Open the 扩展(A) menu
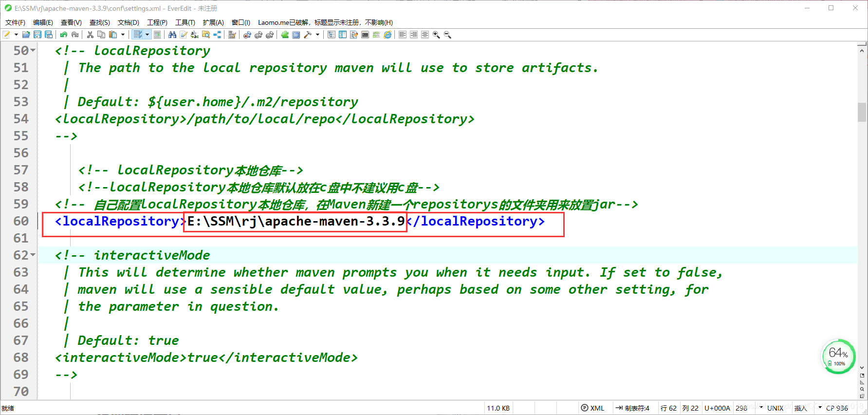868x415 pixels. click(x=213, y=22)
